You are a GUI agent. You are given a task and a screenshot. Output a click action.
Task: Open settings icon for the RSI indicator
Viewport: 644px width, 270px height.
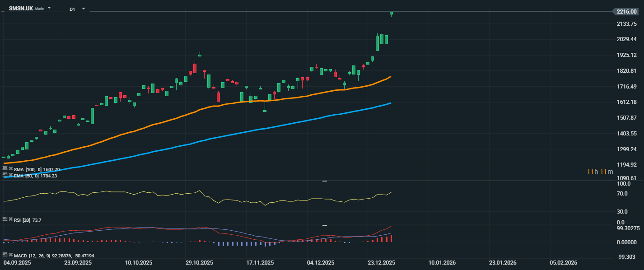(5, 219)
